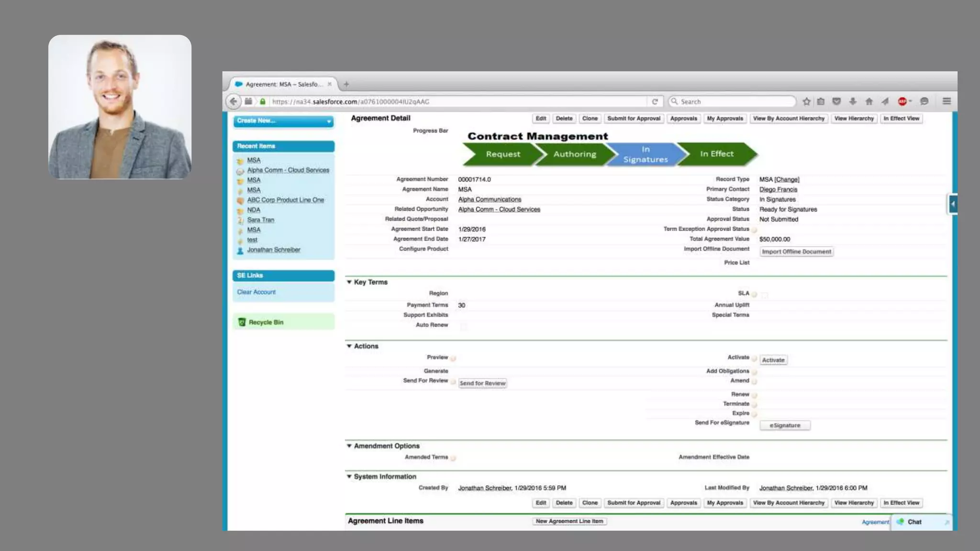Viewport: 980px width, 551px height.
Task: Open the Alpha Communications account link
Action: pyautogui.click(x=490, y=199)
